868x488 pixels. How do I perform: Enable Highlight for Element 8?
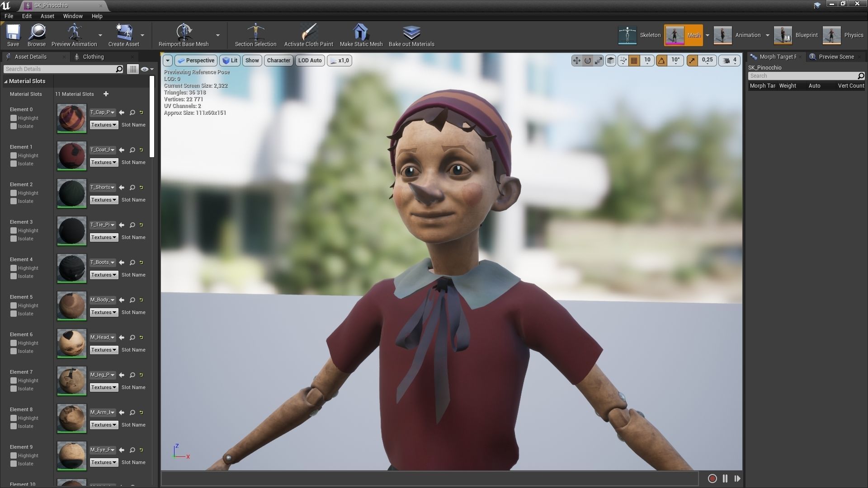[14, 418]
